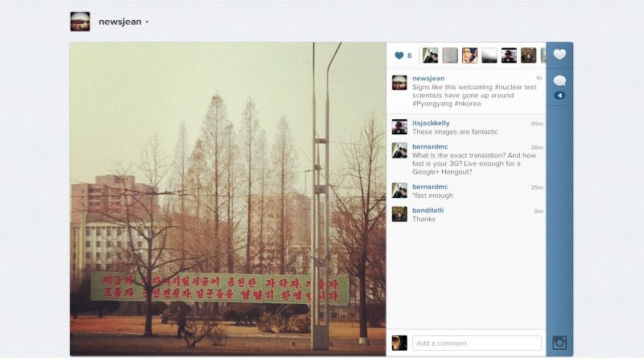Open third liker's avatar with colorful portrait

[469, 56]
